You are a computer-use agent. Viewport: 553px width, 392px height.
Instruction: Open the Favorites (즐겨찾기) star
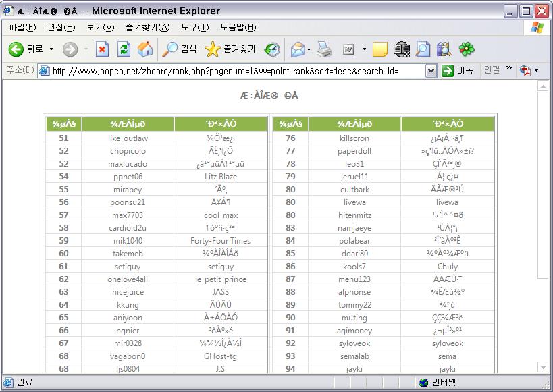(x=230, y=49)
